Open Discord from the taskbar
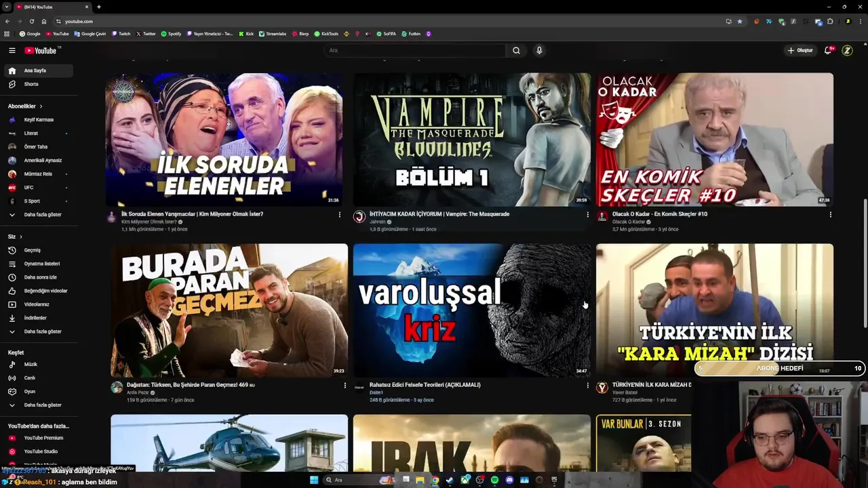 pyautogui.click(x=509, y=480)
